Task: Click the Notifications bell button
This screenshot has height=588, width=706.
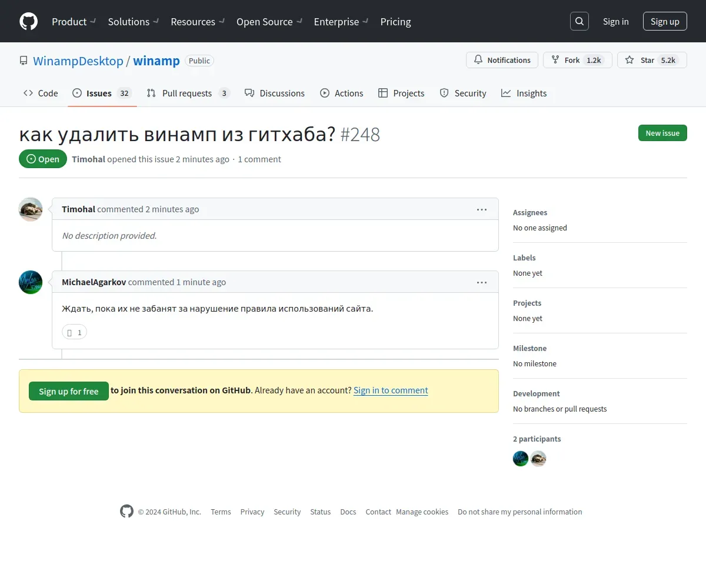Action: coord(502,60)
